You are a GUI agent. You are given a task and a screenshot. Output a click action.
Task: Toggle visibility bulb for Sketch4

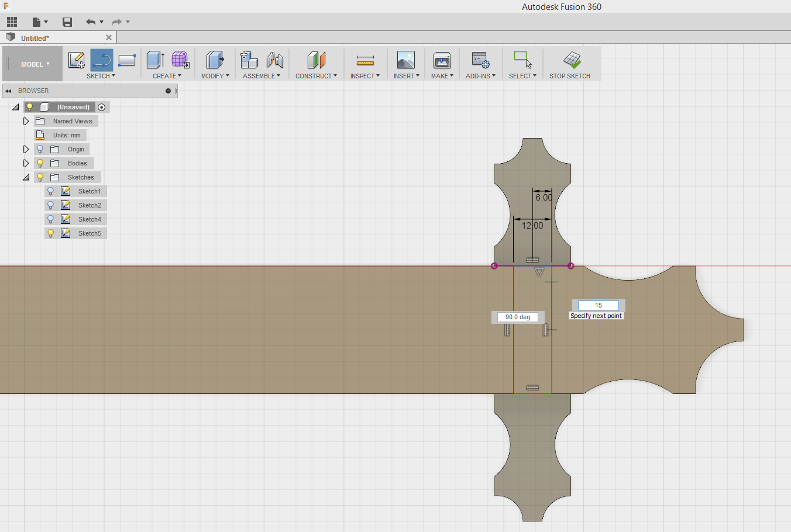point(51,219)
